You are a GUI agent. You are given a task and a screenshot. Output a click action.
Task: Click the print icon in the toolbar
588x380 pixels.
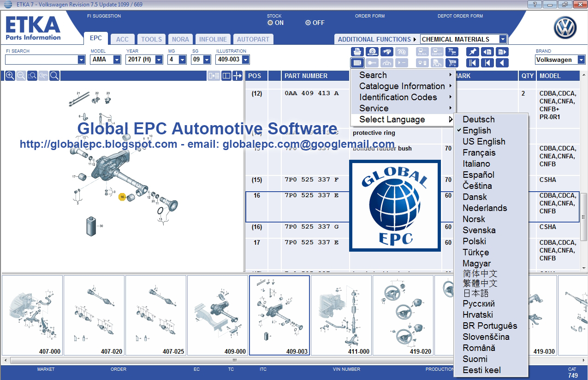[x=357, y=52]
